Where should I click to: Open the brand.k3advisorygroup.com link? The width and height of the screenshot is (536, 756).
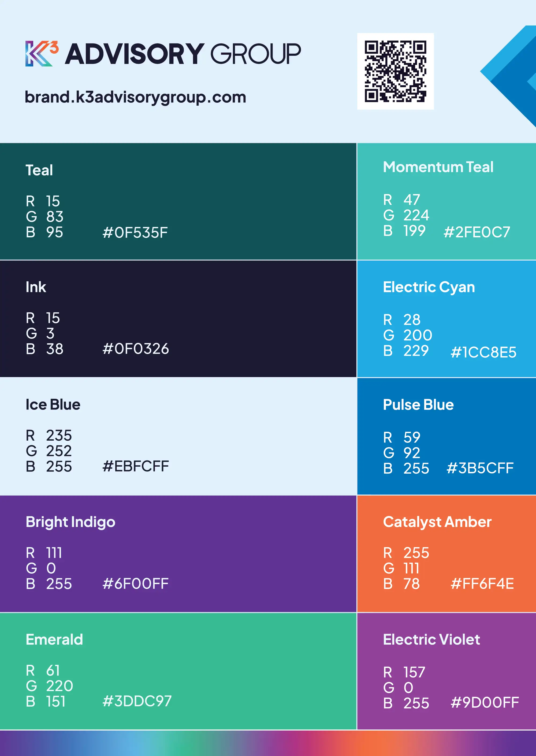pyautogui.click(x=135, y=97)
